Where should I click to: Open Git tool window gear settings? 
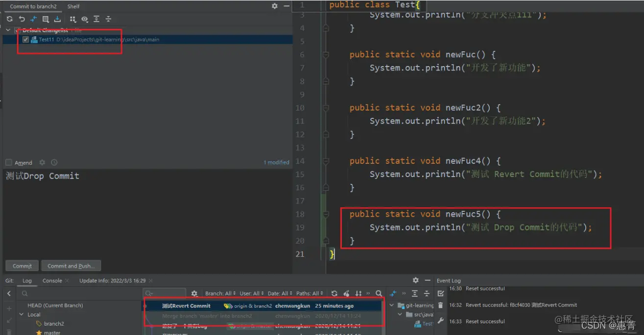(416, 280)
